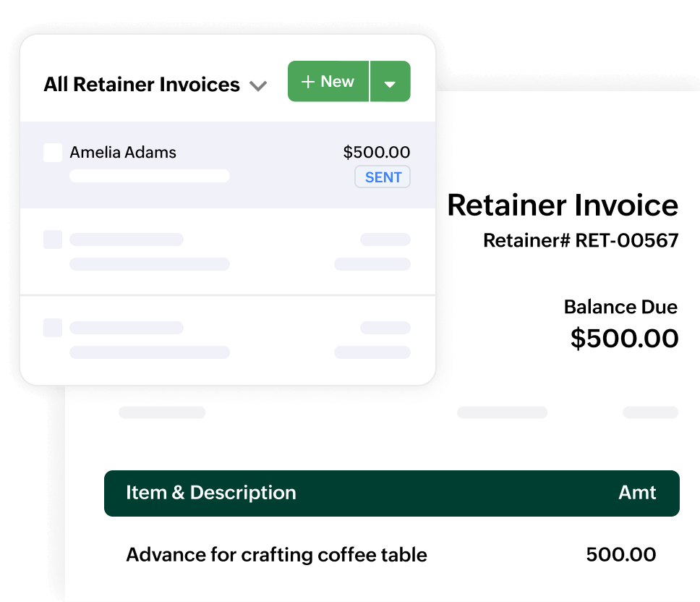
Task: Open the dropdown arrow beside New
Action: pyautogui.click(x=390, y=82)
